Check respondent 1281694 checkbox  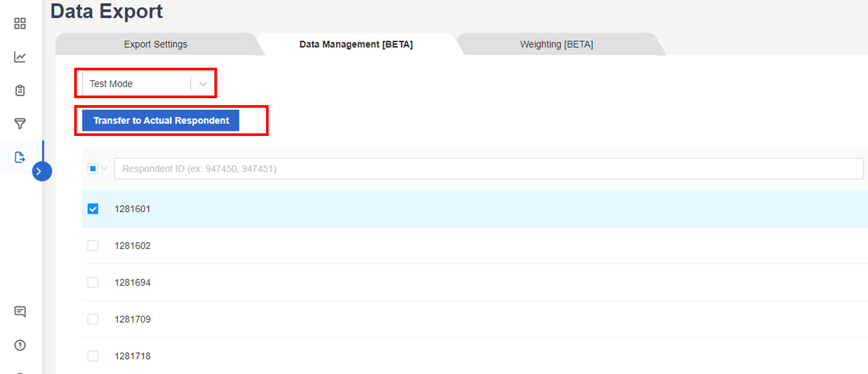tap(93, 282)
